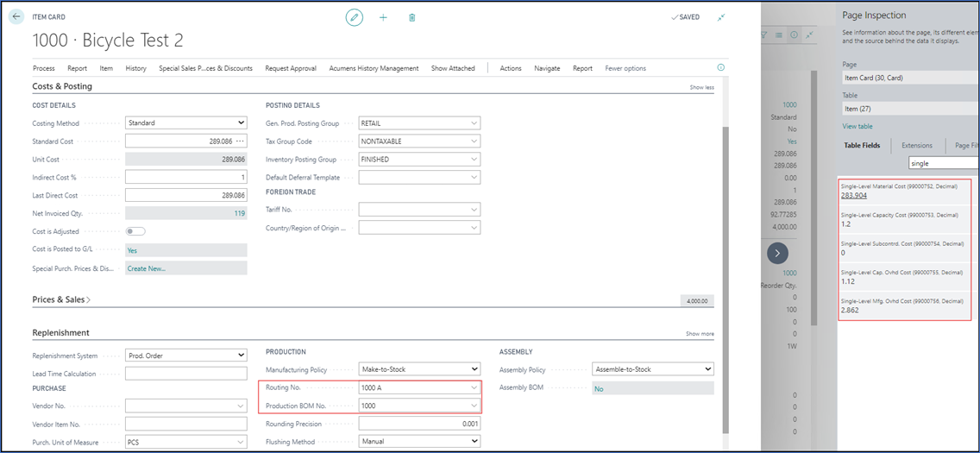Click the round next arrow button
The height and width of the screenshot is (453, 980).
(778, 253)
